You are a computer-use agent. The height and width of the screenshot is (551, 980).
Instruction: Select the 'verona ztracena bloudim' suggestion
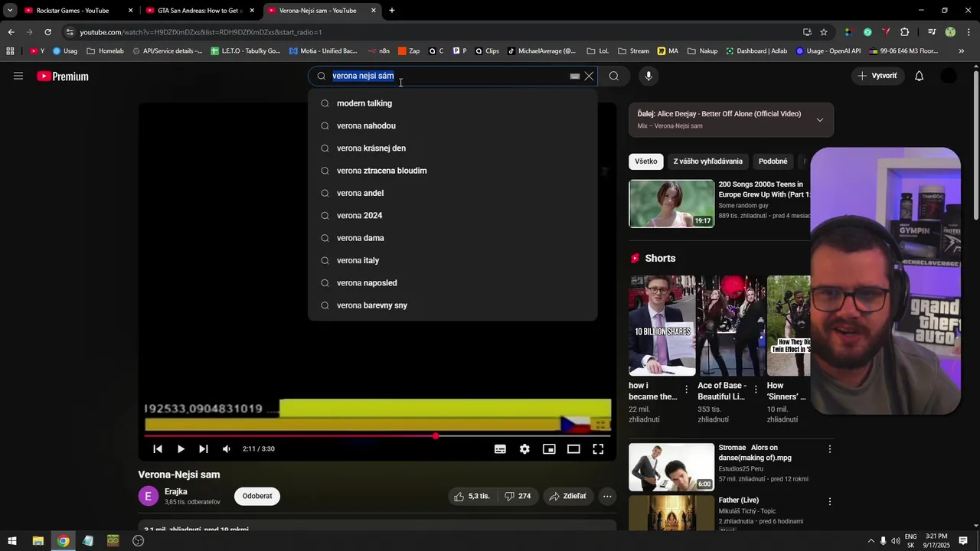[x=452, y=171]
